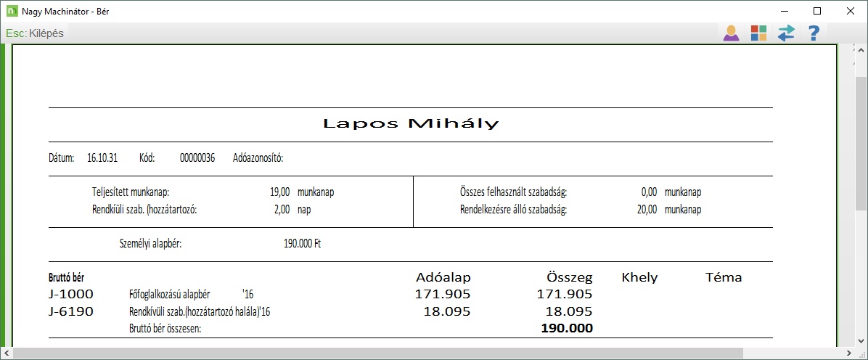Click the J-1000 code
868x360 pixels.
click(x=71, y=294)
